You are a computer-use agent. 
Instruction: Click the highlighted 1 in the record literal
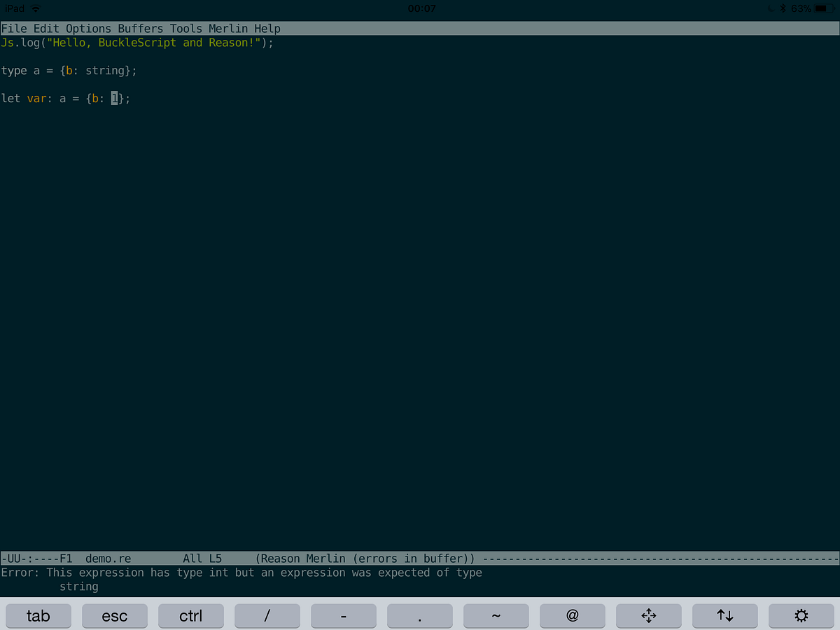(114, 98)
